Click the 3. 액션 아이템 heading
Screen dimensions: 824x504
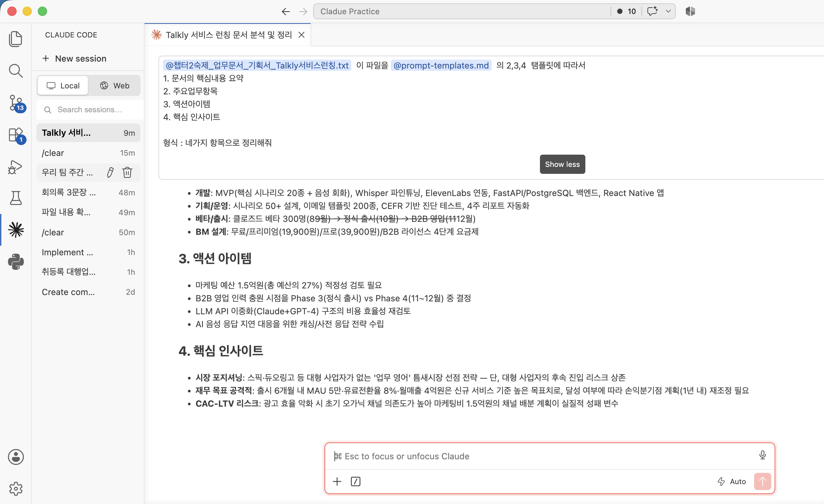coord(215,258)
